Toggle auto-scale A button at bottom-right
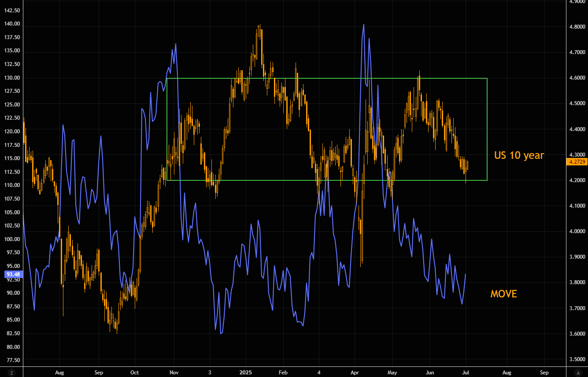 [x=578, y=372]
